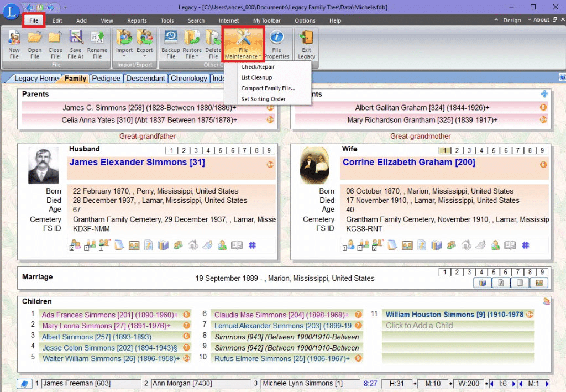Click the James Freeman [603] bookmark field
Image resolution: width=566 pixels, height=392 pixels.
pyautogui.click(x=91, y=384)
